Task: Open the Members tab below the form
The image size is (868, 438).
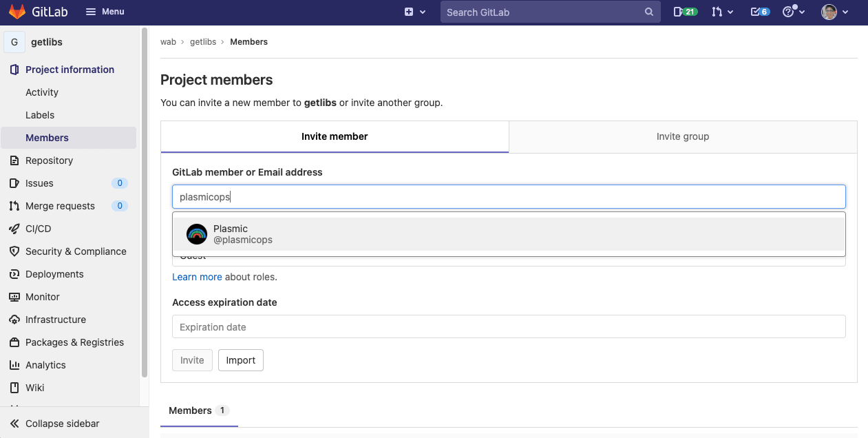Action: point(199,410)
